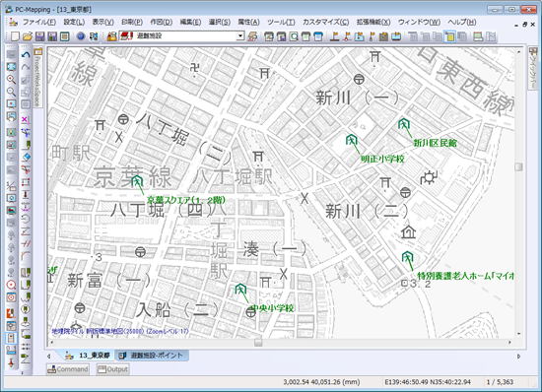Image resolution: width=542 pixels, height=392 pixels.
Task: Expand the クイックバー panel on right edge
Action: tap(533, 68)
